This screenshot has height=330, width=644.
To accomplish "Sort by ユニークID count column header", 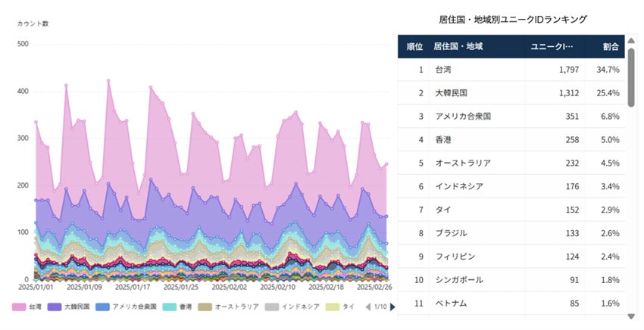I will pos(552,46).
